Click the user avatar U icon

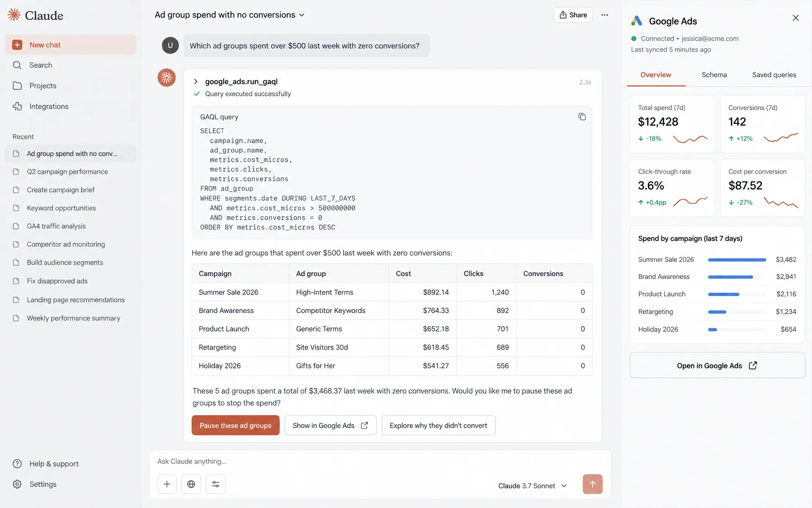[170, 45]
